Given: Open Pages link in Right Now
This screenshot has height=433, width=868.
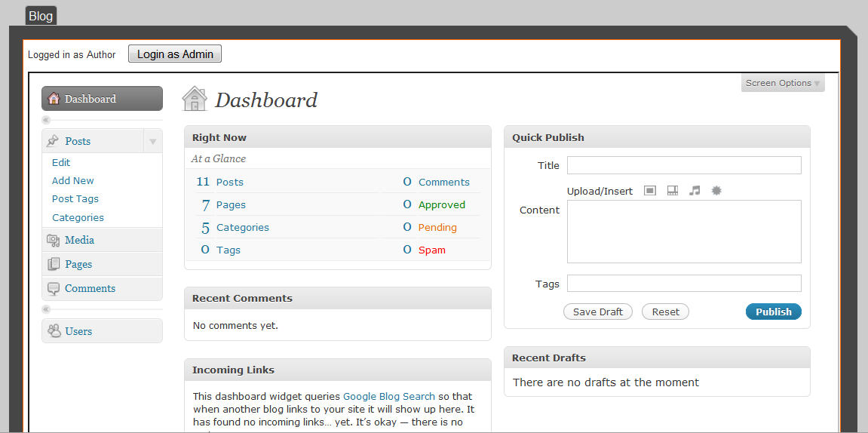Looking at the screenshot, I should pos(231,205).
